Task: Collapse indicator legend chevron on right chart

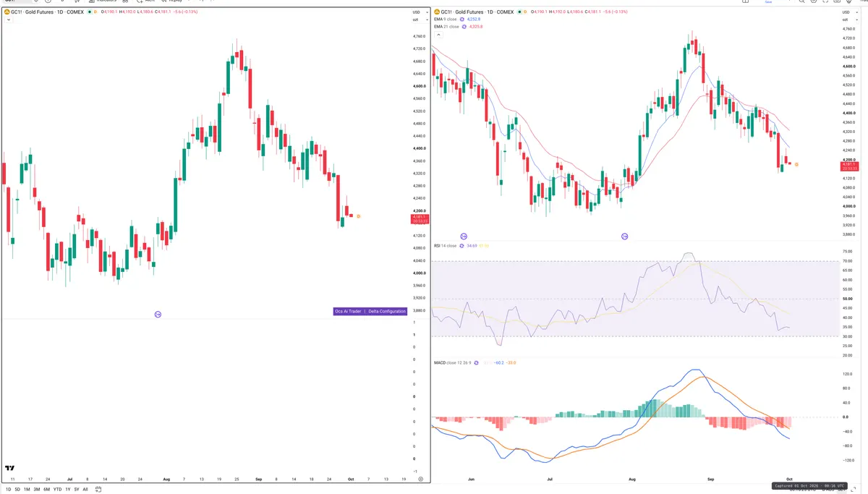Action: click(x=437, y=34)
